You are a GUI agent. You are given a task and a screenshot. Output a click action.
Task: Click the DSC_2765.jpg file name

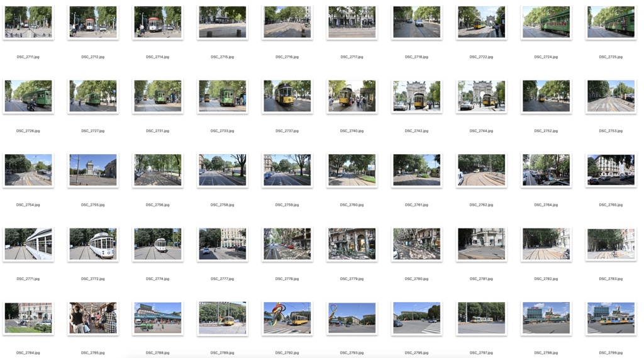[x=611, y=204]
